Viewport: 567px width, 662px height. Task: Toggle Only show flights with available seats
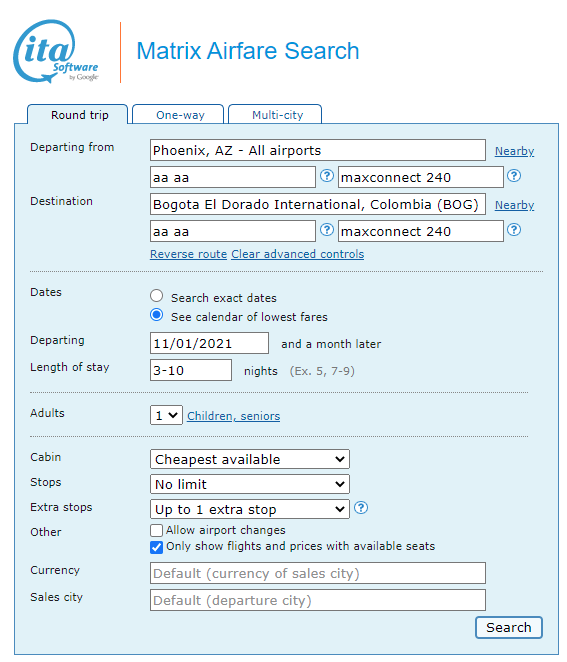pyautogui.click(x=156, y=547)
